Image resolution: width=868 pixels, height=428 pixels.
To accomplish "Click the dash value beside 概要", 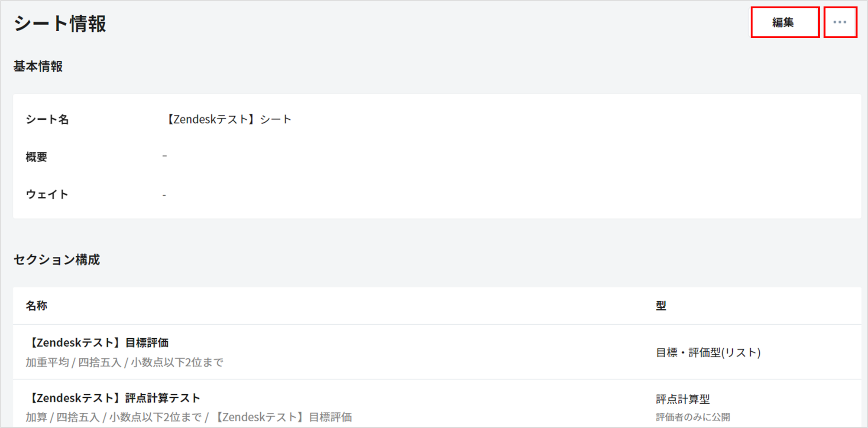I will 165,156.
